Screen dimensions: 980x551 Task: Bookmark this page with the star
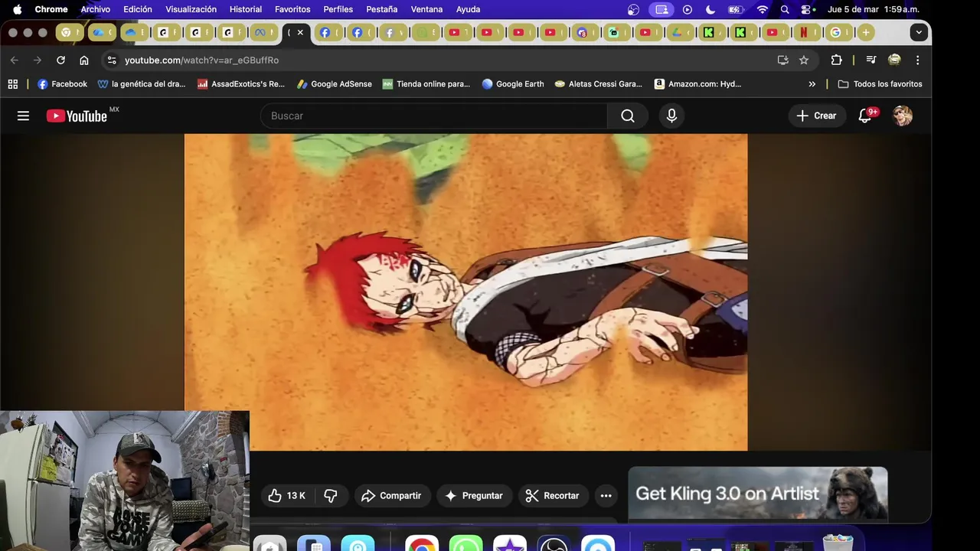(804, 60)
